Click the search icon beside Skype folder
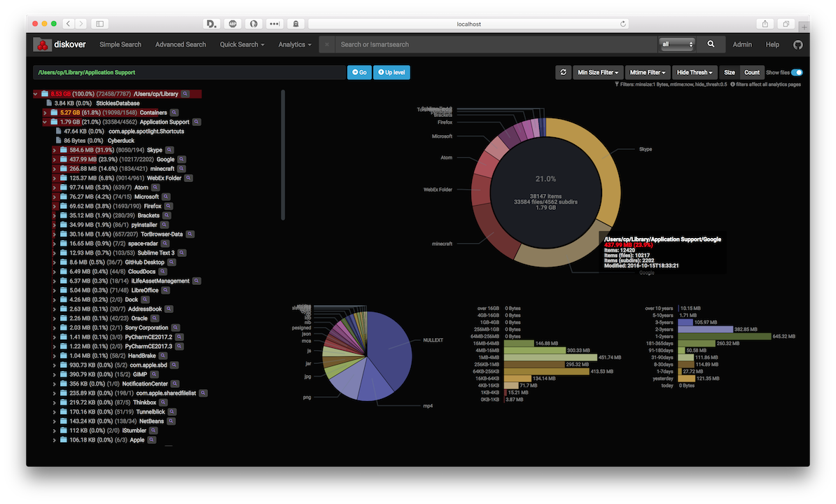836x504 pixels. pyautogui.click(x=169, y=150)
